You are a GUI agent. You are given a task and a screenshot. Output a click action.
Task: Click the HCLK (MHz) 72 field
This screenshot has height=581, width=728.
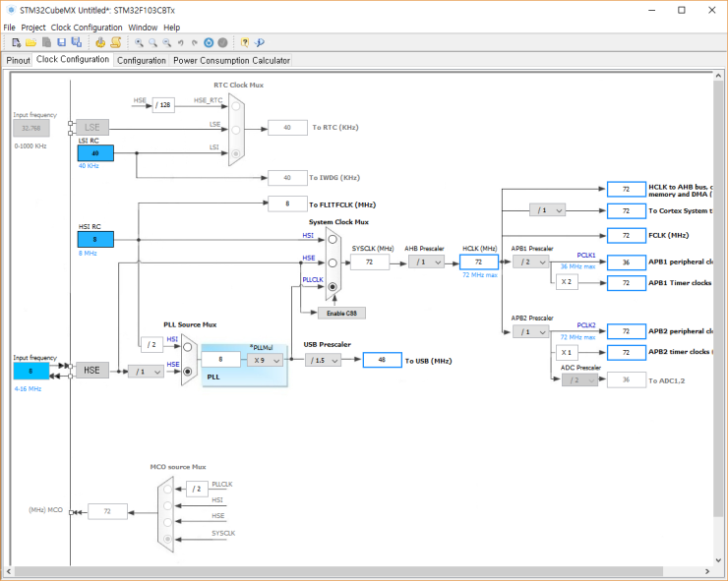tap(479, 262)
